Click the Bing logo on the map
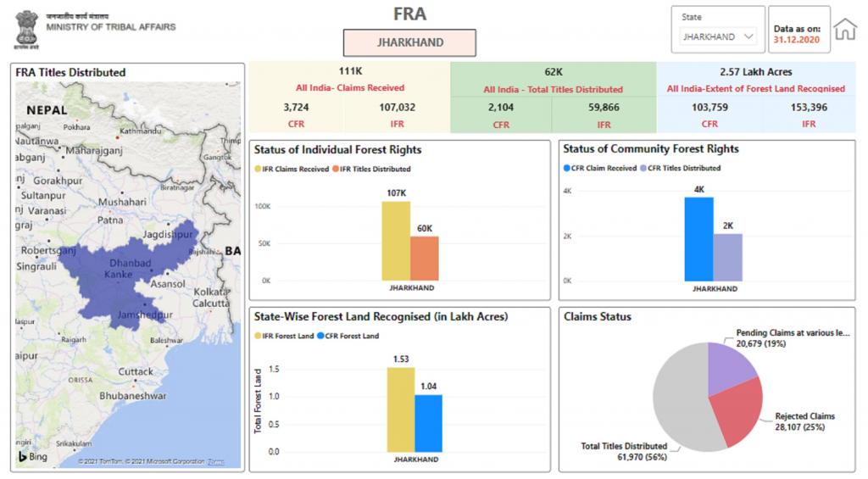 click(36, 458)
